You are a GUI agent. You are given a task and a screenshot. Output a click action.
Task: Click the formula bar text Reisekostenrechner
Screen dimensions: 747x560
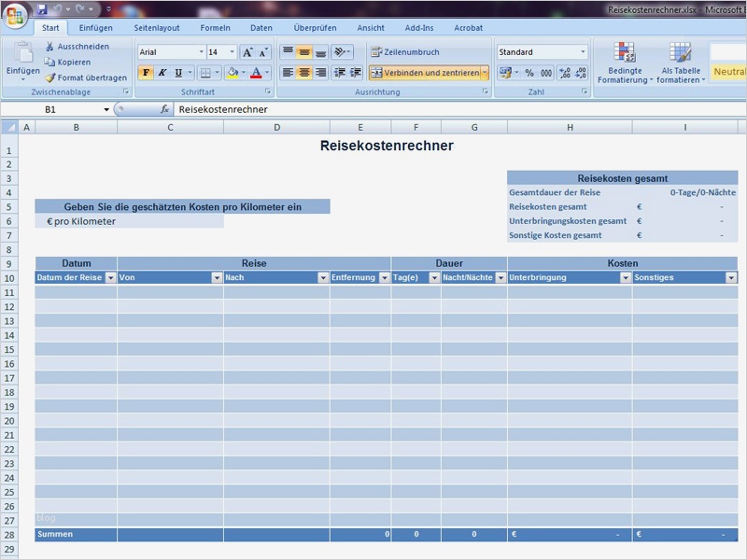point(223,109)
